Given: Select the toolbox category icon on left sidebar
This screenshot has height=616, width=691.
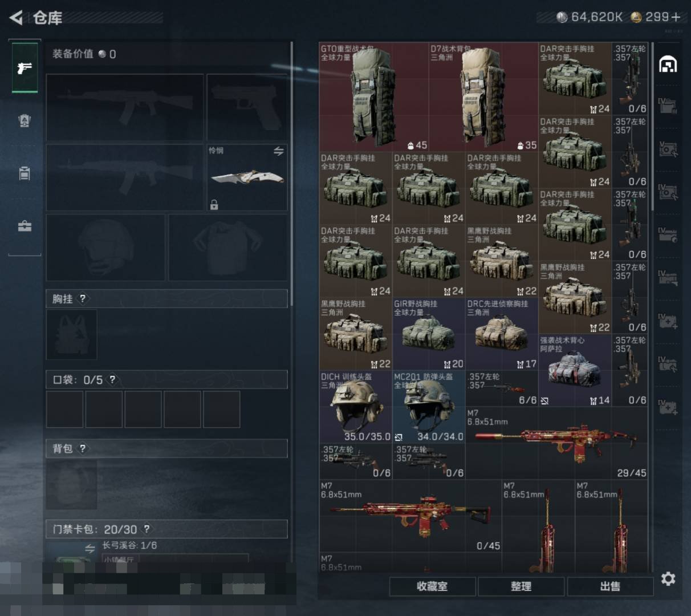Looking at the screenshot, I should tap(24, 225).
